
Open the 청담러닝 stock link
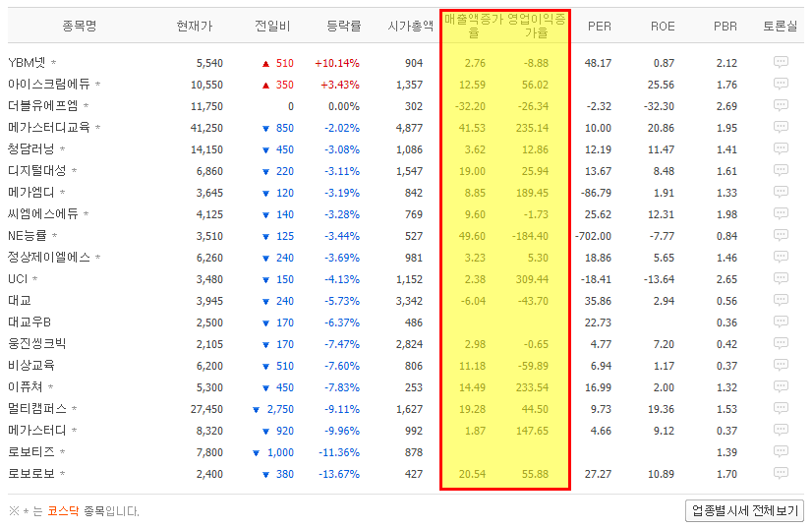coord(31,149)
